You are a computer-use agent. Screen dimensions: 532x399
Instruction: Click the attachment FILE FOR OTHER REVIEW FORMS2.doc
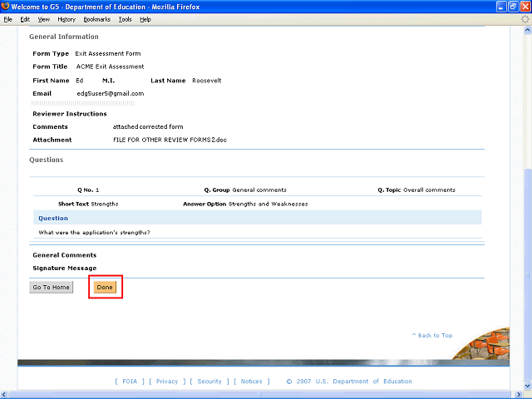pyautogui.click(x=170, y=140)
